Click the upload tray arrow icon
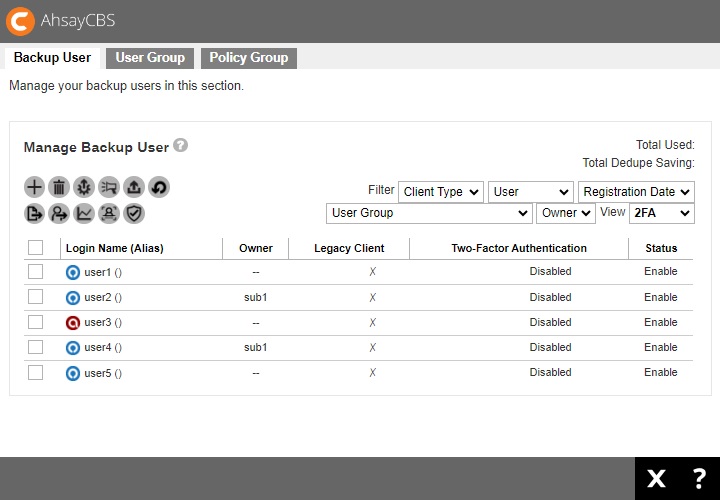The height and width of the screenshot is (500, 720). pos(134,187)
